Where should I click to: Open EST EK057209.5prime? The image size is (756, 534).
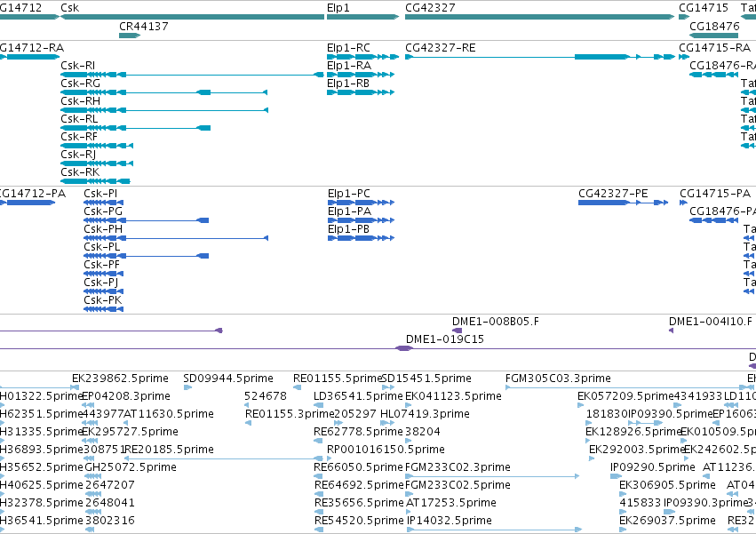(625, 396)
